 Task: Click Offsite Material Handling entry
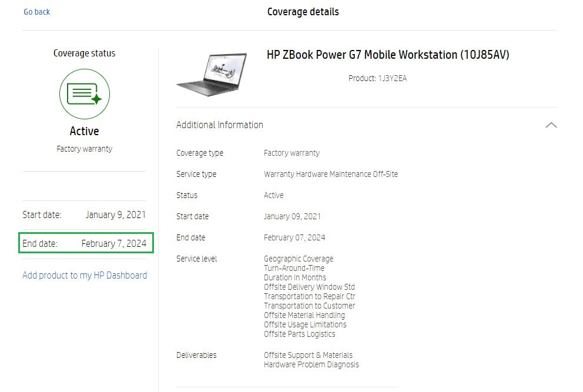click(304, 316)
